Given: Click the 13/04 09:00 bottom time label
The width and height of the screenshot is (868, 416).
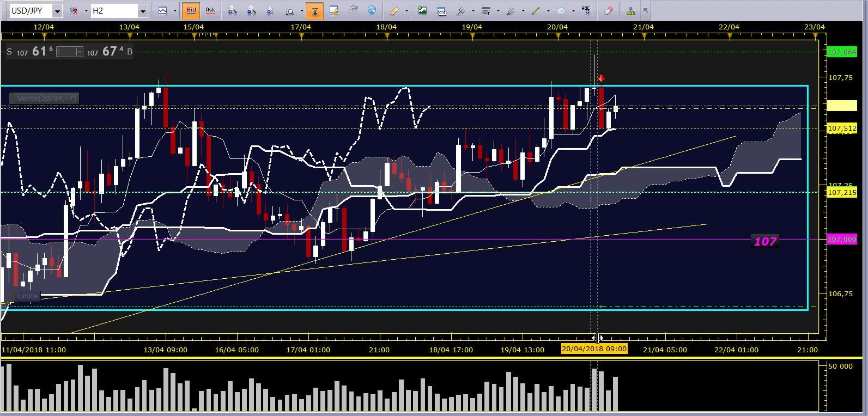Looking at the screenshot, I should 166,350.
